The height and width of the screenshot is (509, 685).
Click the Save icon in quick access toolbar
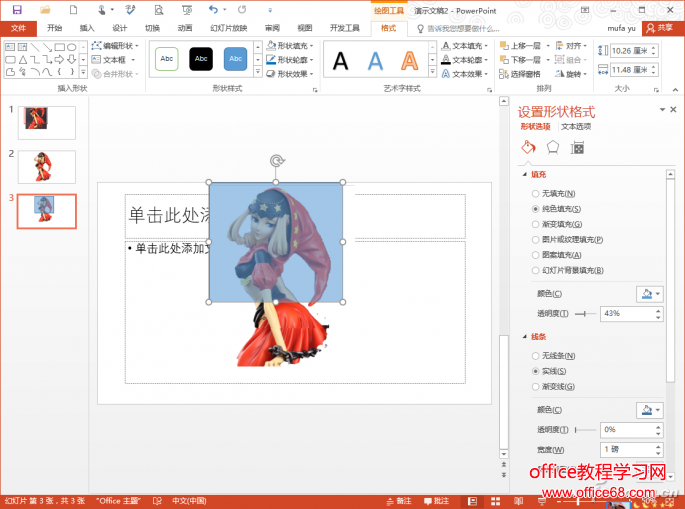tap(16, 9)
